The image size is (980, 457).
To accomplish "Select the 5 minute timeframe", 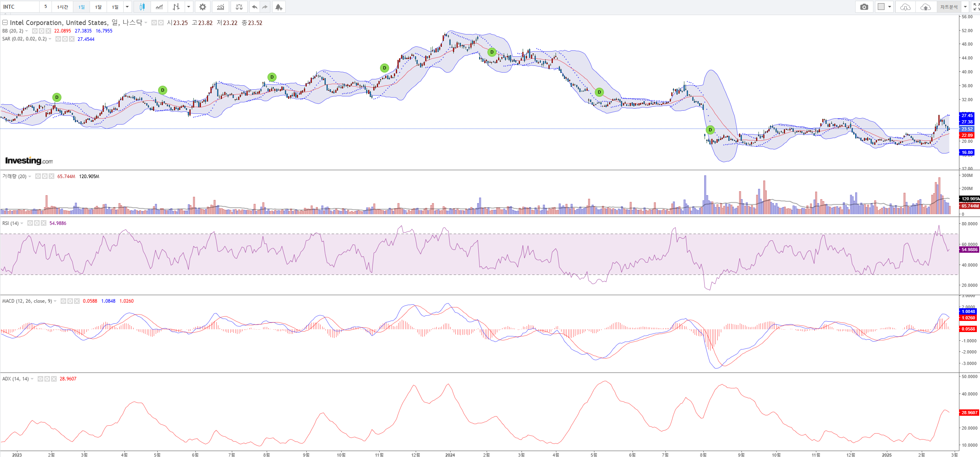I will (46, 7).
